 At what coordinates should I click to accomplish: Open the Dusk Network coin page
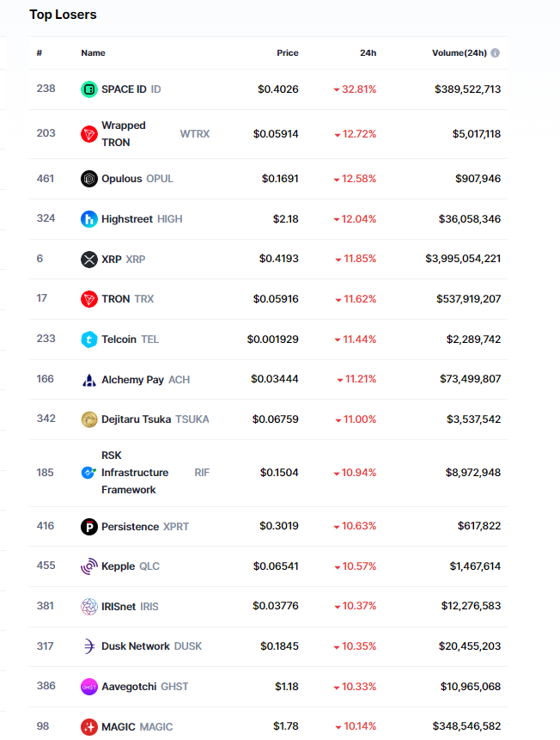point(135,646)
